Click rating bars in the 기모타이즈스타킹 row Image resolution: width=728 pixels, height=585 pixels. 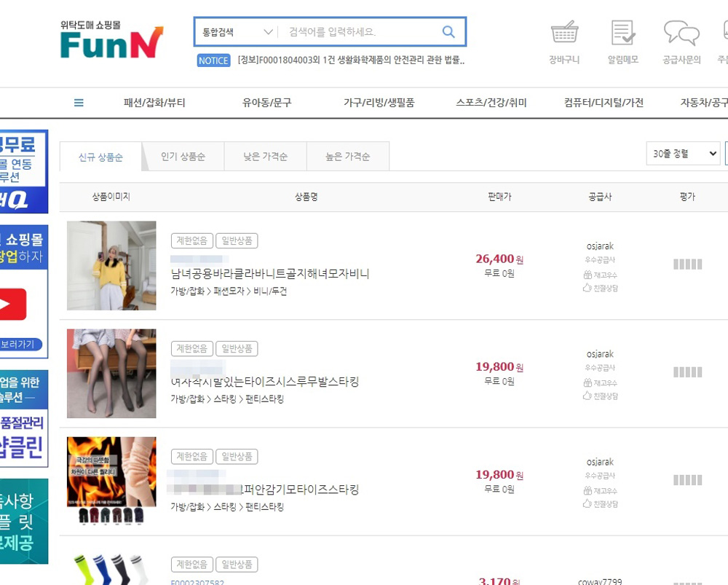[x=688, y=480]
